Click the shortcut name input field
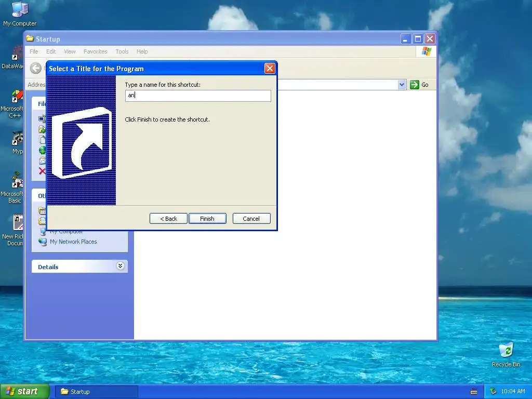 pos(198,96)
